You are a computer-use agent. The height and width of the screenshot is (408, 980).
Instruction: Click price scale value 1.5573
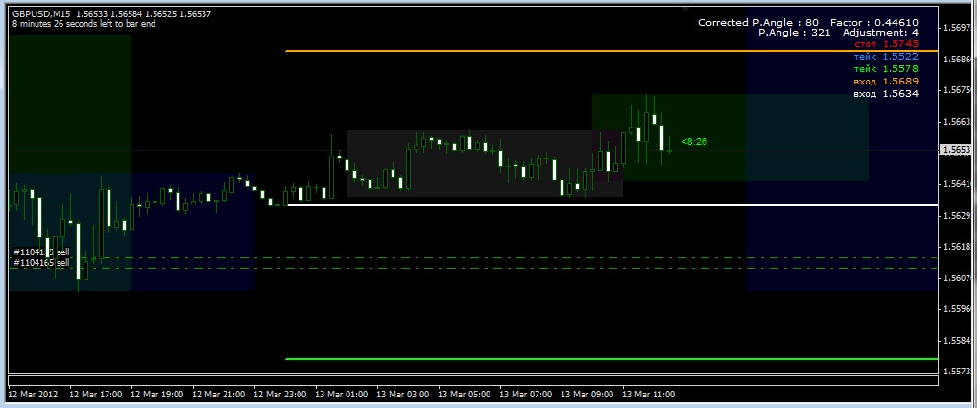point(958,372)
